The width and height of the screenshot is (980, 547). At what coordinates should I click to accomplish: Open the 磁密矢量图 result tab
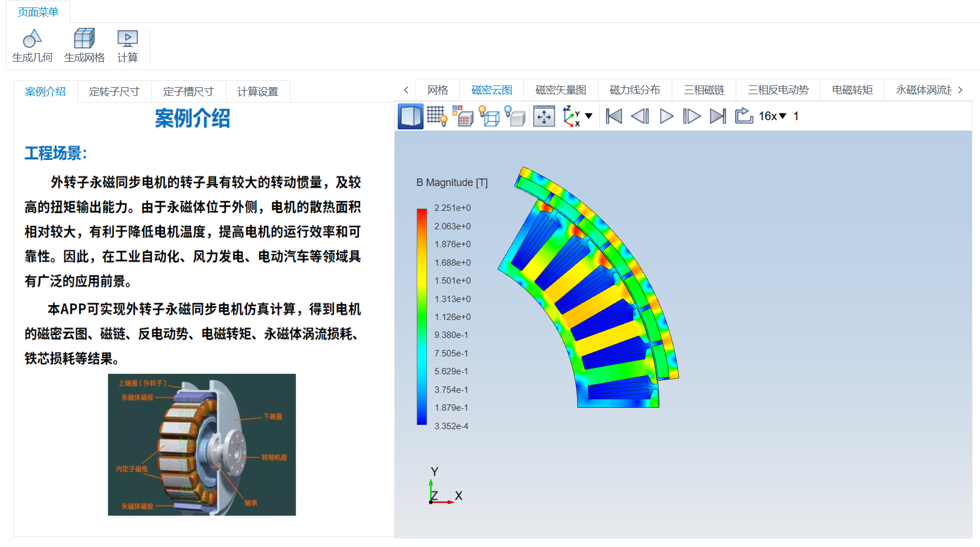pyautogui.click(x=561, y=90)
